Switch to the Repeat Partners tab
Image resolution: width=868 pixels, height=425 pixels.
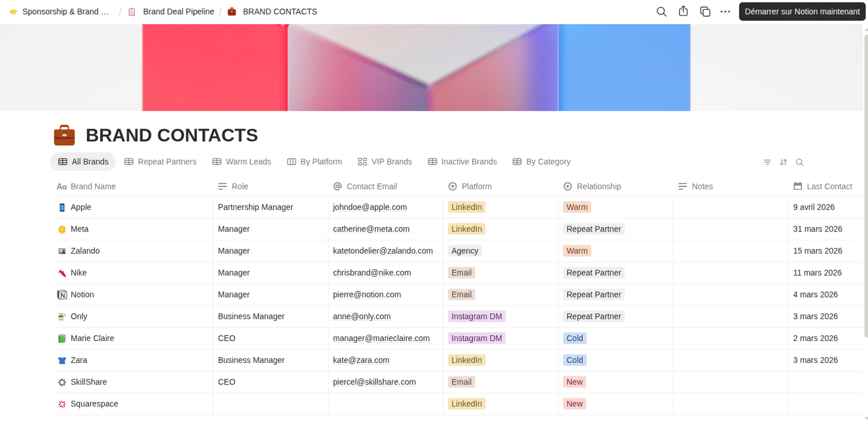tap(160, 162)
